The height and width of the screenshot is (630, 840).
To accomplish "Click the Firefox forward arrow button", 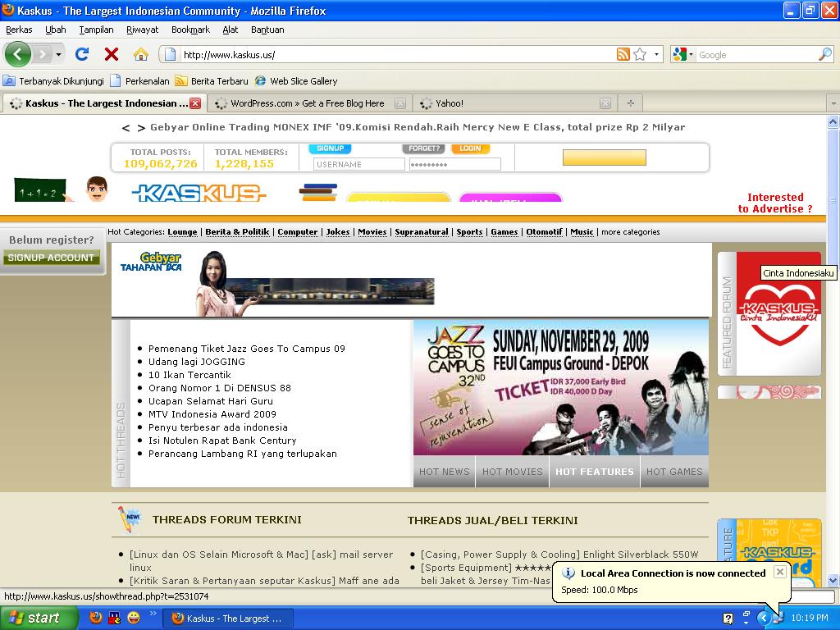I will [43, 54].
